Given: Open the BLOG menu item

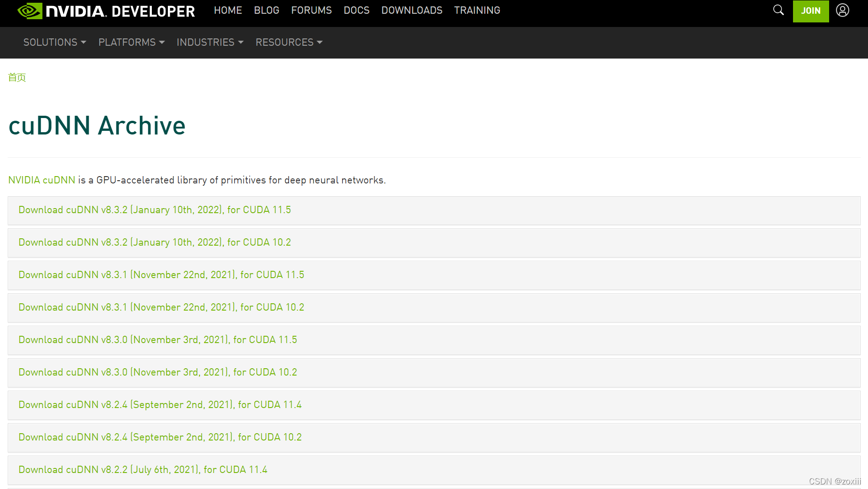Looking at the screenshot, I should (267, 10).
